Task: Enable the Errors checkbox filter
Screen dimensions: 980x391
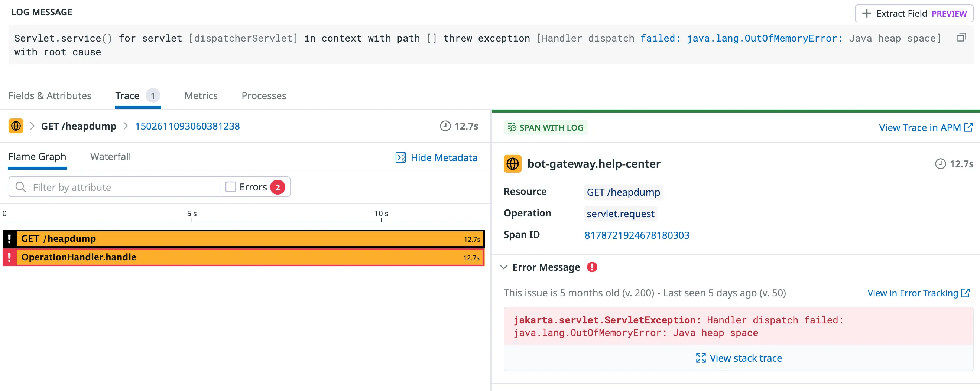Action: click(231, 187)
